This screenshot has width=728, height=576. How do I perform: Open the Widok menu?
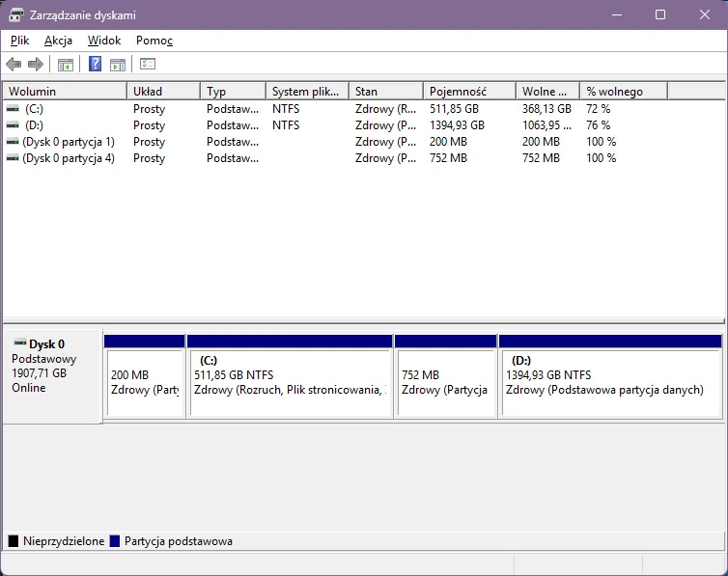pyautogui.click(x=104, y=41)
